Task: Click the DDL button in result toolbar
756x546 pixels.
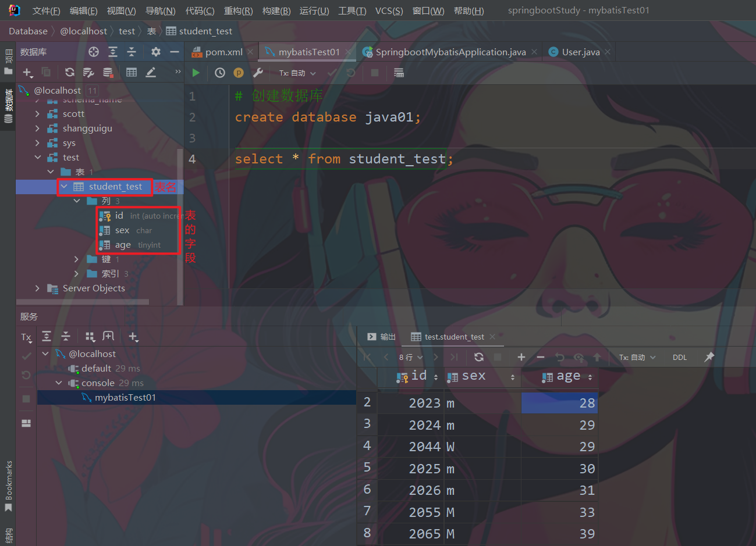Action: [x=680, y=357]
